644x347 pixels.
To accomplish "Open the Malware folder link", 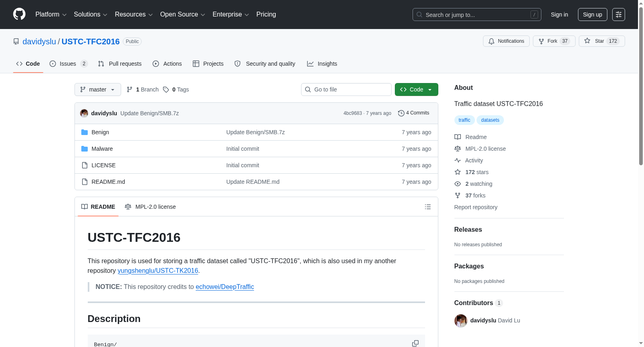I will tap(102, 149).
